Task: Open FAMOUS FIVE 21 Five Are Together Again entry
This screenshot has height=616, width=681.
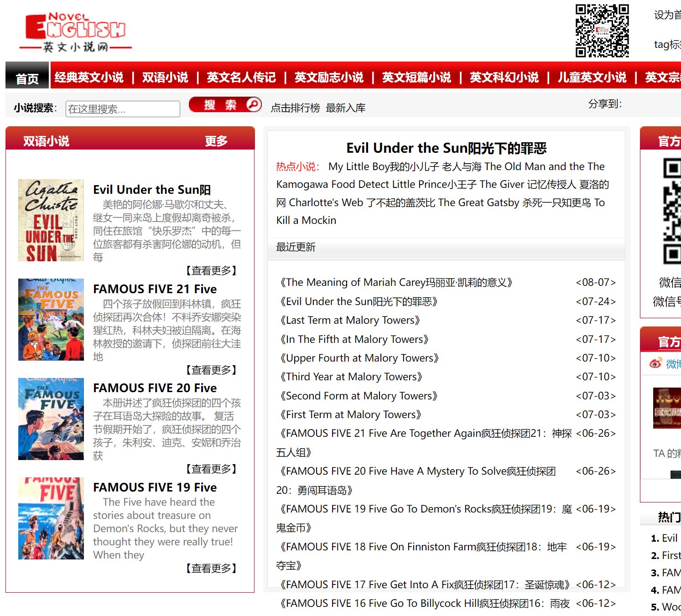Action: tap(424, 443)
